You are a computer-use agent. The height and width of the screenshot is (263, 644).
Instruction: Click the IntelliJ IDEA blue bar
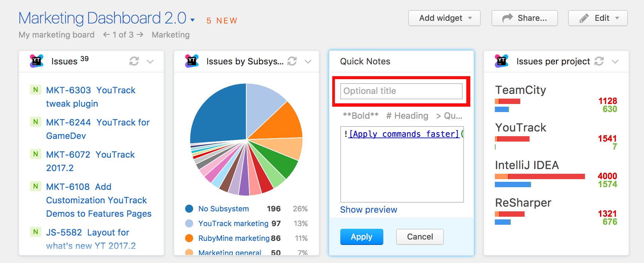tap(513, 185)
